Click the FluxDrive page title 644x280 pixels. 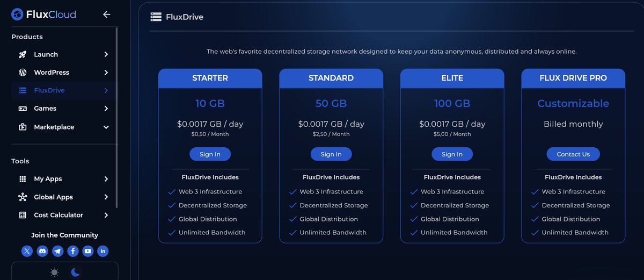tap(185, 17)
